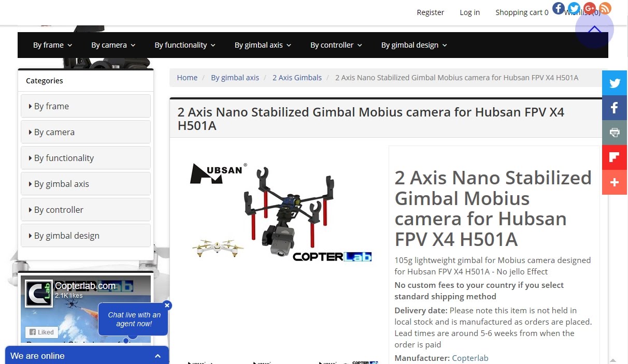
Task: Expand By gimbal design sidebar category
Action: tap(85, 236)
